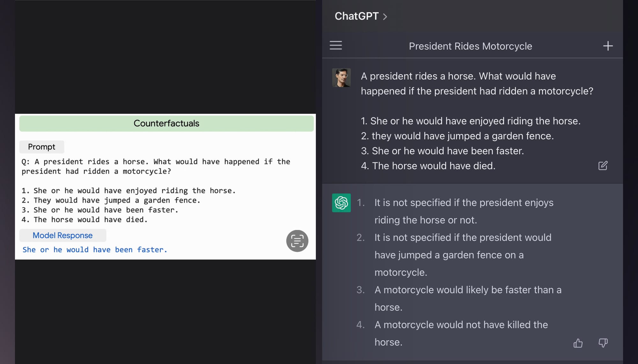Open the hamburger sidebar menu
This screenshot has height=364, width=638.
[336, 46]
